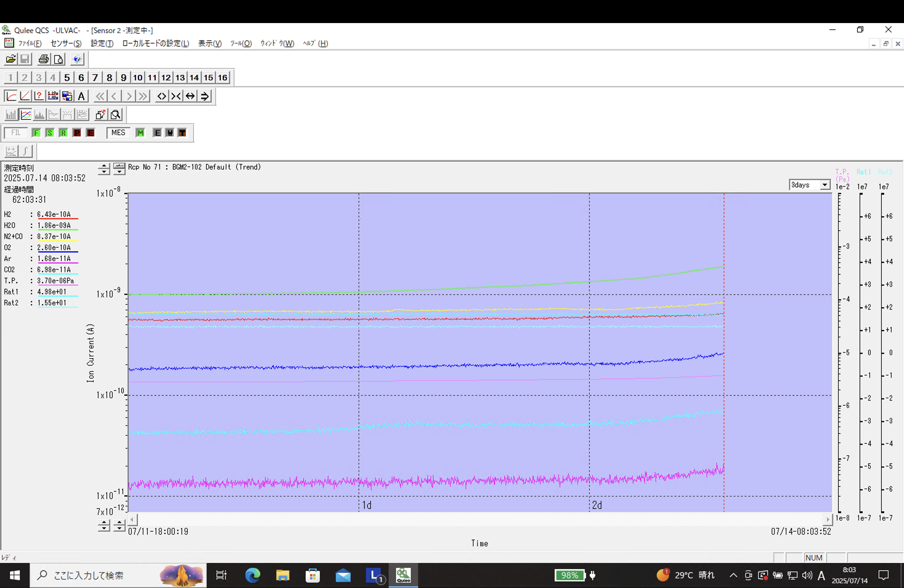Image resolution: width=904 pixels, height=588 pixels.
Task: Click the compress time axis >< icon
Action: (176, 96)
